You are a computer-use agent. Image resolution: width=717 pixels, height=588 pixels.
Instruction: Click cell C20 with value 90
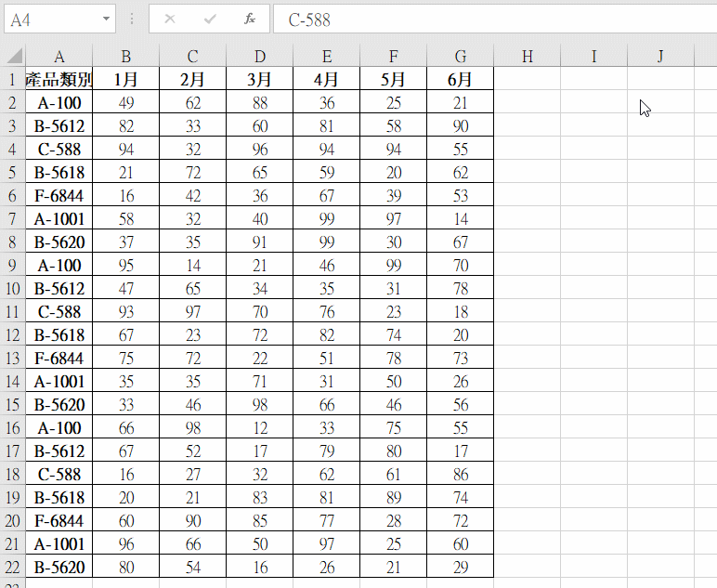coord(192,520)
